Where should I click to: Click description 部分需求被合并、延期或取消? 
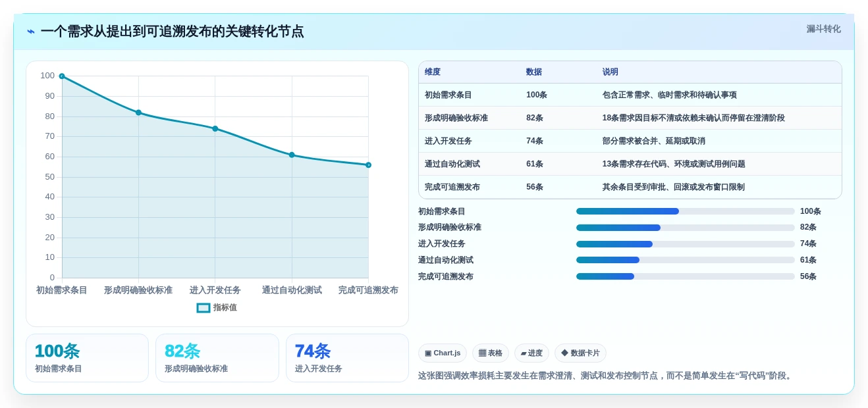click(x=654, y=141)
